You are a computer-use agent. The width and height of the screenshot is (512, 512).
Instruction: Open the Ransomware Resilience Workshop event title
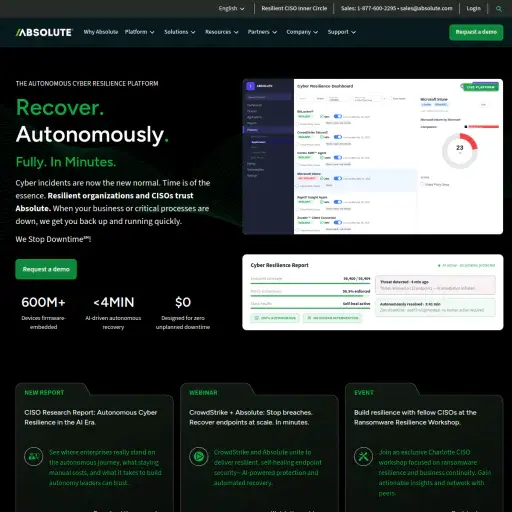pos(415,417)
